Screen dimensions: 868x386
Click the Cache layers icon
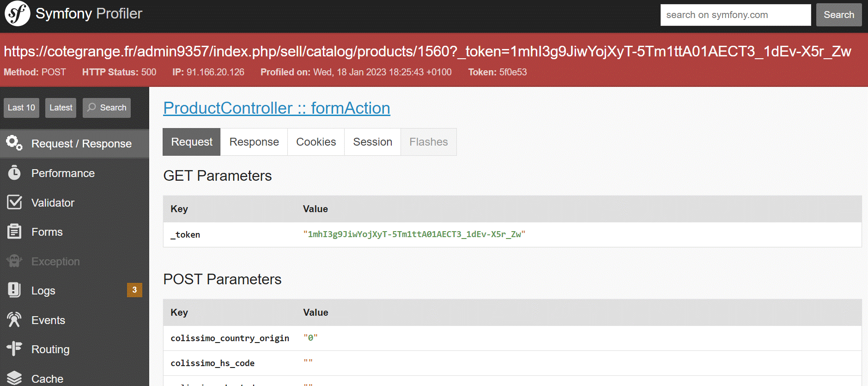click(x=14, y=378)
